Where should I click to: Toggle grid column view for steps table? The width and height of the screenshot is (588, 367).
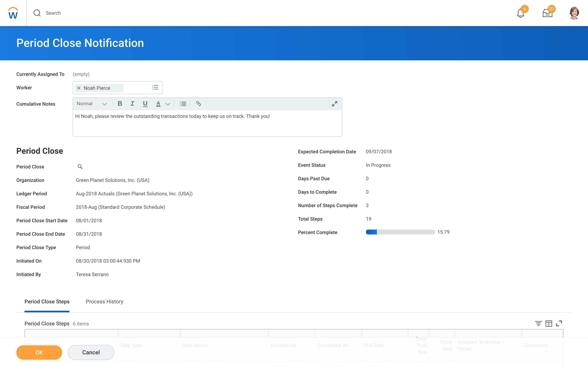(x=549, y=323)
